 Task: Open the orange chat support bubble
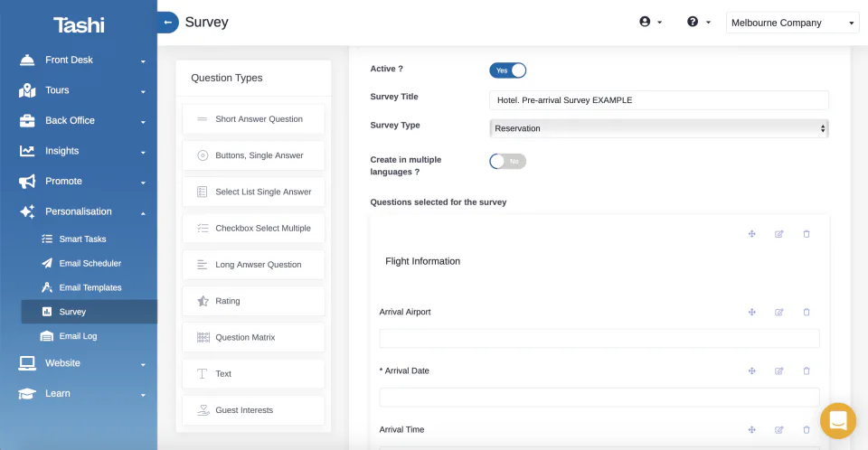pyautogui.click(x=837, y=421)
